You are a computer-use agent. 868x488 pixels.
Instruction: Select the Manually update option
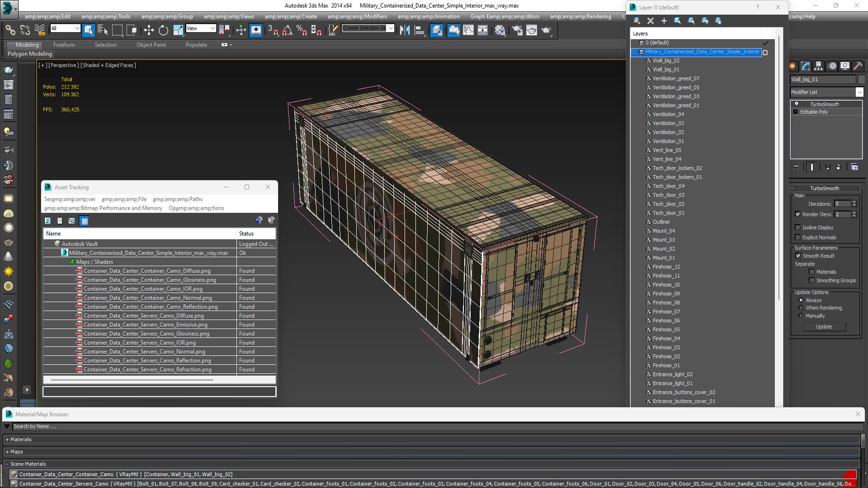click(801, 315)
